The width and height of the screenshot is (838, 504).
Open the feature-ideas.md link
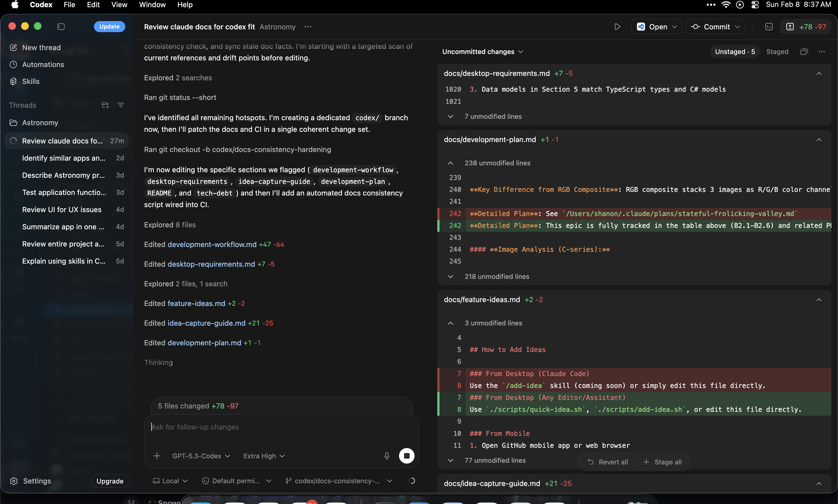pos(196,303)
